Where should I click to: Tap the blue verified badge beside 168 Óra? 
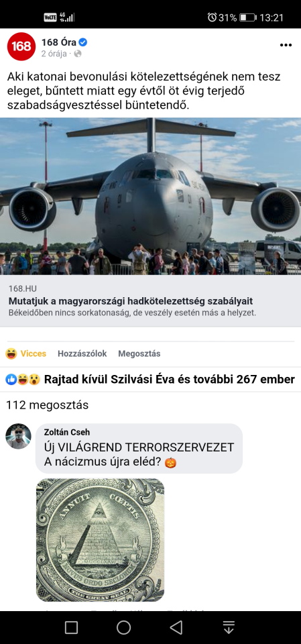83,42
